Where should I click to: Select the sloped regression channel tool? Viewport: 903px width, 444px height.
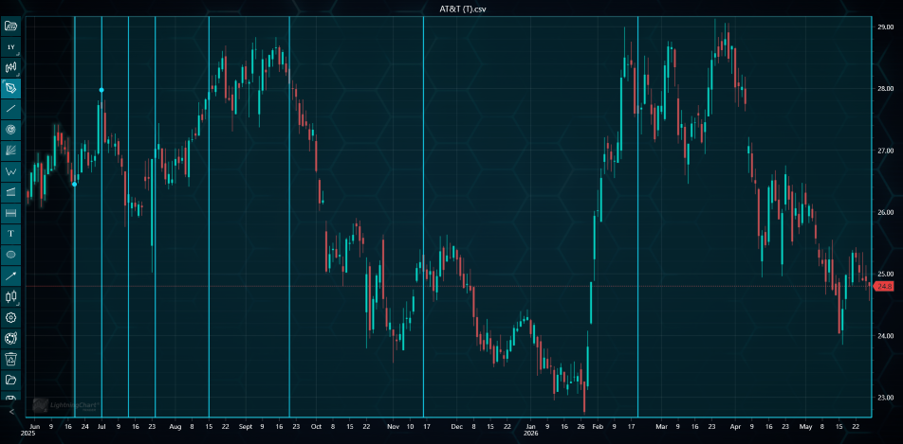11,192
